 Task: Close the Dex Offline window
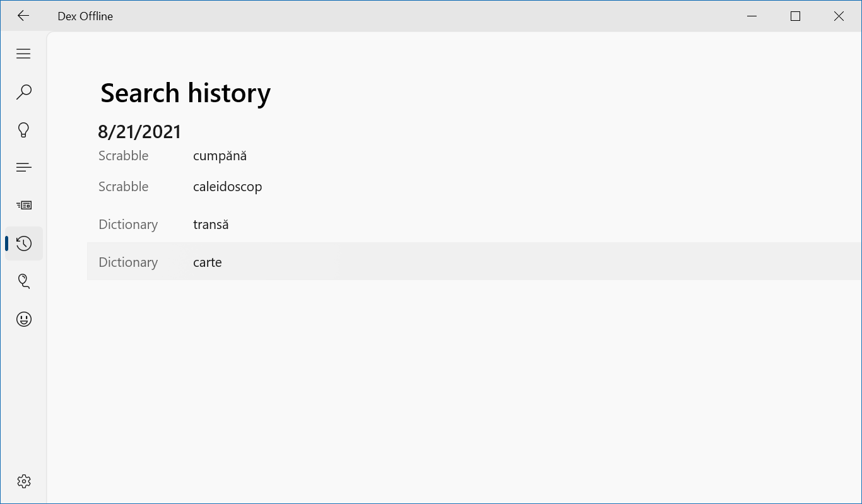[839, 16]
